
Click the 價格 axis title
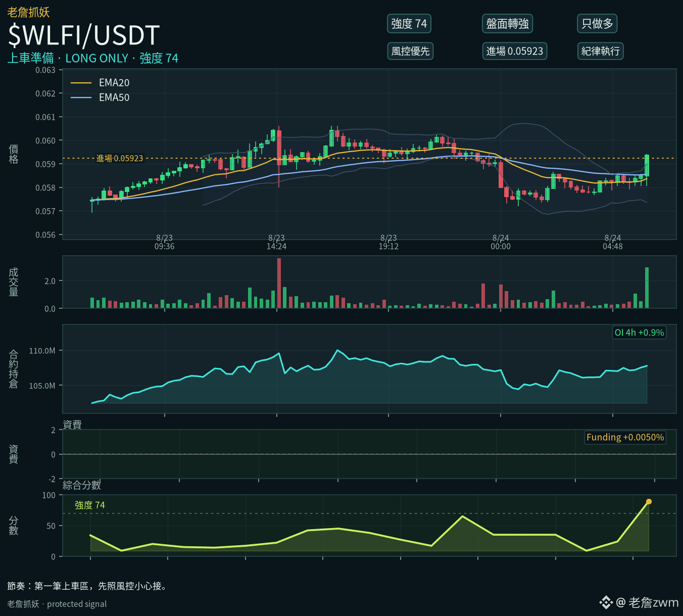click(x=14, y=154)
